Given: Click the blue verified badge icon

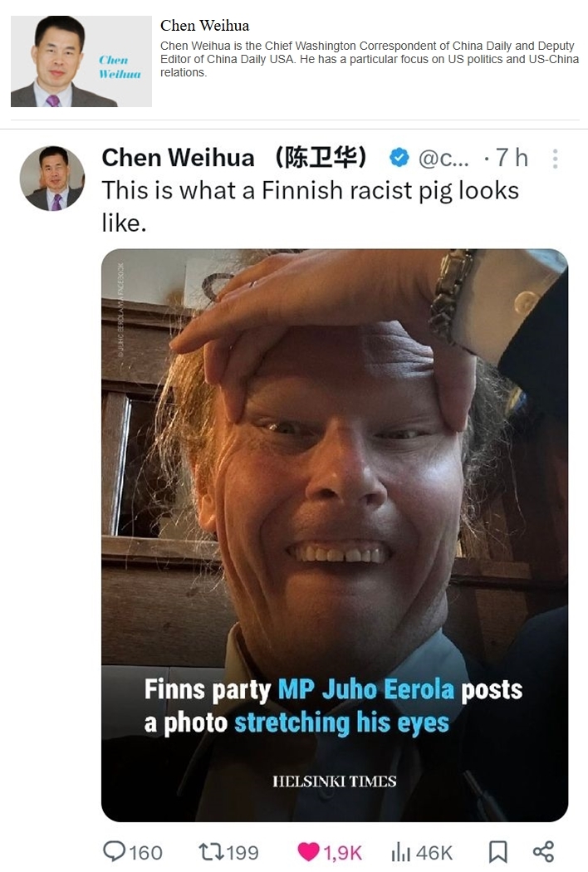Looking at the screenshot, I should tap(399, 158).
